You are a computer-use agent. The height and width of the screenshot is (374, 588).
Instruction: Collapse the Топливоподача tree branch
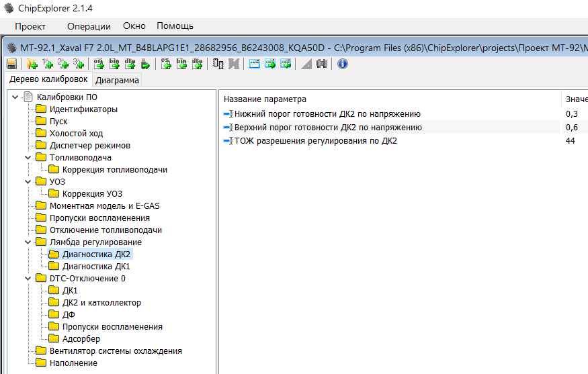28,158
